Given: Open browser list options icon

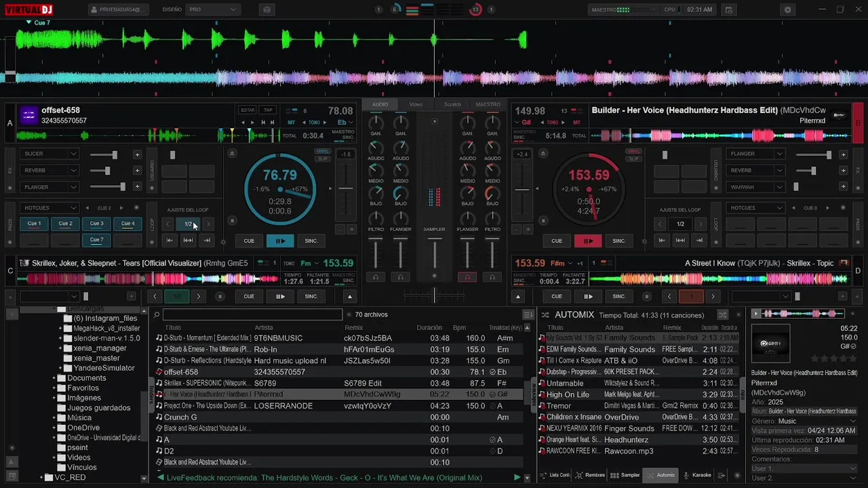Looking at the screenshot, I should pyautogui.click(x=528, y=314).
